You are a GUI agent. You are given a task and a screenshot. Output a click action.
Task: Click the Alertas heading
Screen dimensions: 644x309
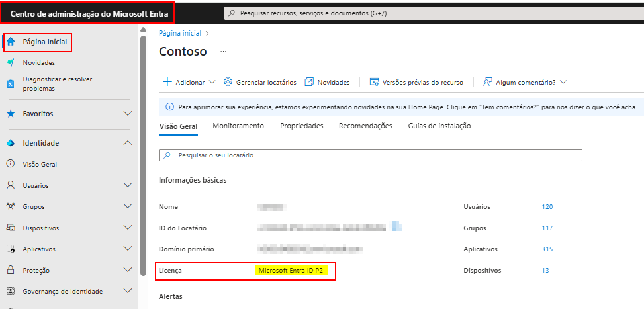tap(171, 296)
